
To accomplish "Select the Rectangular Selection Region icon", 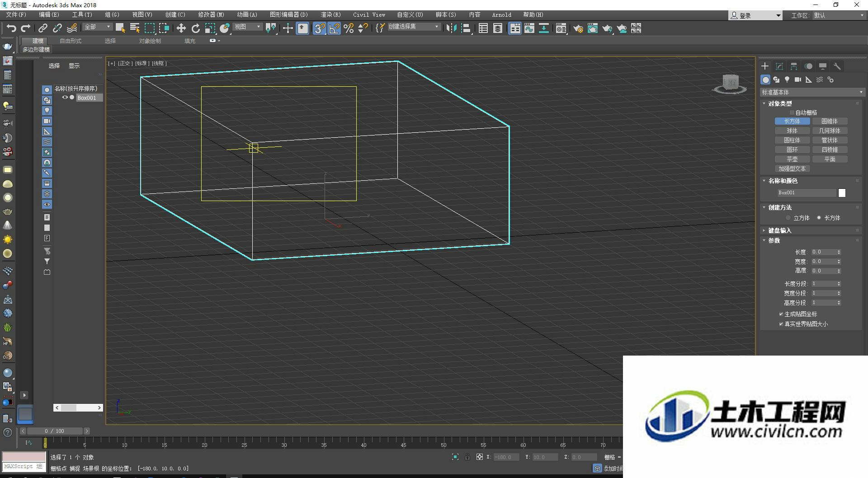I will point(149,28).
